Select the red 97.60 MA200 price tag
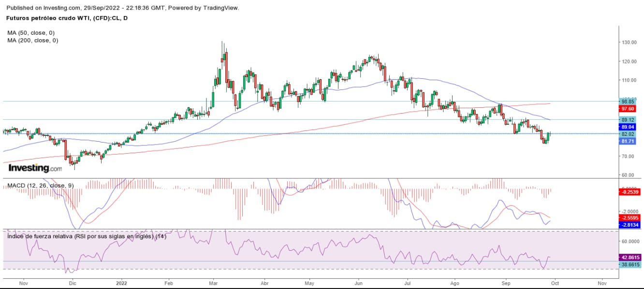Image resolution: width=644 pixels, height=289 pixels. coord(628,109)
